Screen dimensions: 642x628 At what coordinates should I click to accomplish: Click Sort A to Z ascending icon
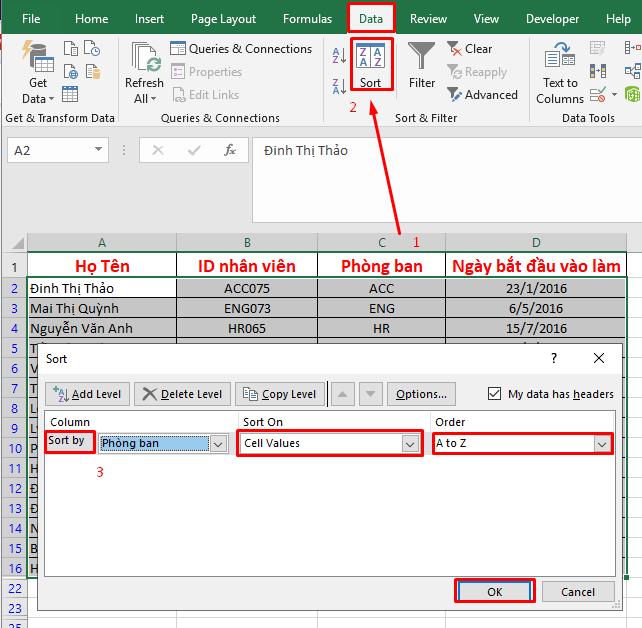point(338,57)
